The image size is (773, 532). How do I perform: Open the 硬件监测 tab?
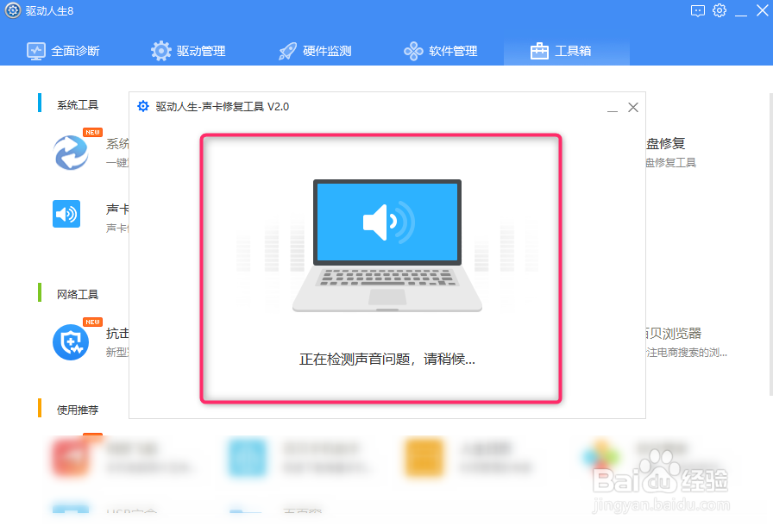pos(315,51)
